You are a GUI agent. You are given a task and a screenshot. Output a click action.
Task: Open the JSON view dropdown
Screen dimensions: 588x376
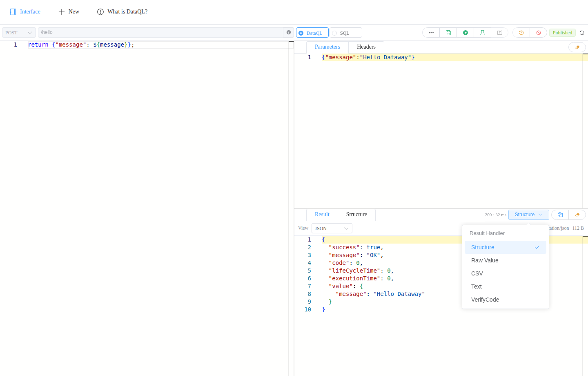[x=332, y=228]
